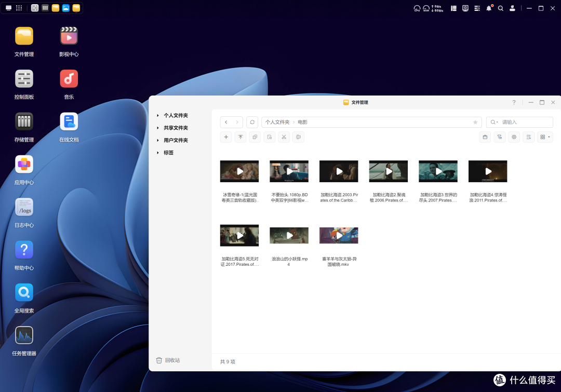This screenshot has height=392, width=561.
Task: Open 回收站 in the sidebar
Action: point(168,360)
